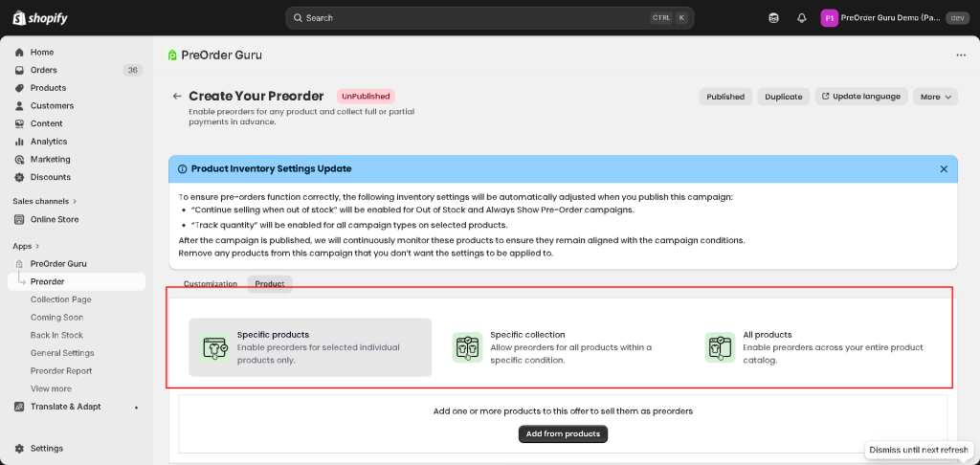Open the notifications bell

point(801,18)
